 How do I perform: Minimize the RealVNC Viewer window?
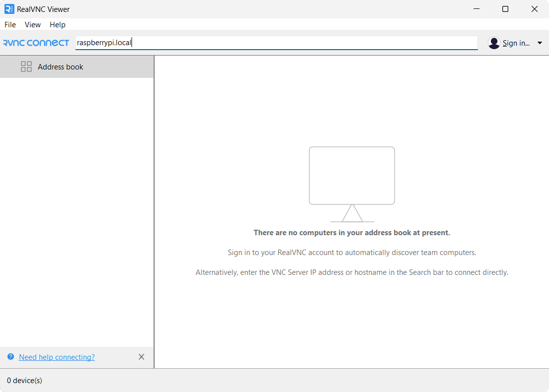pyautogui.click(x=477, y=9)
